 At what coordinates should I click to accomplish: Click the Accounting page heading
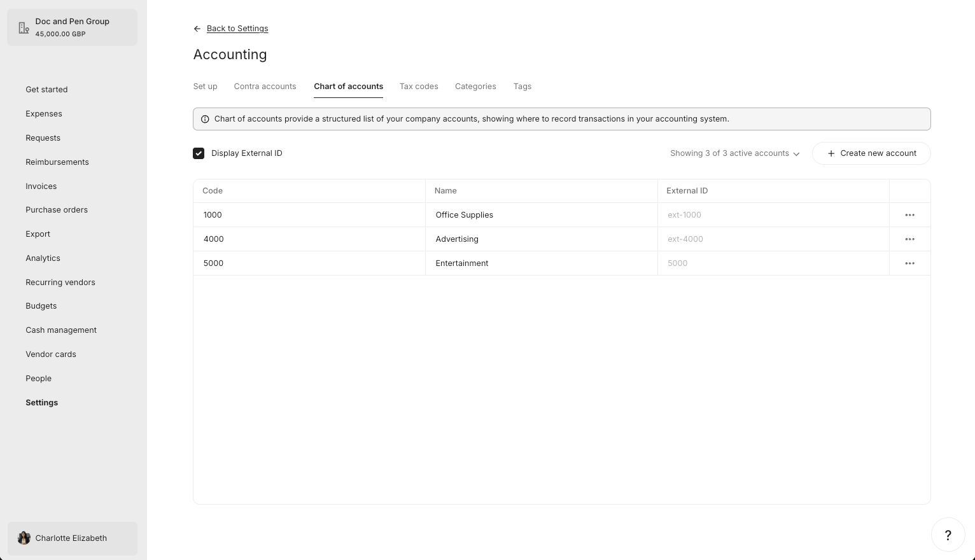230,55
